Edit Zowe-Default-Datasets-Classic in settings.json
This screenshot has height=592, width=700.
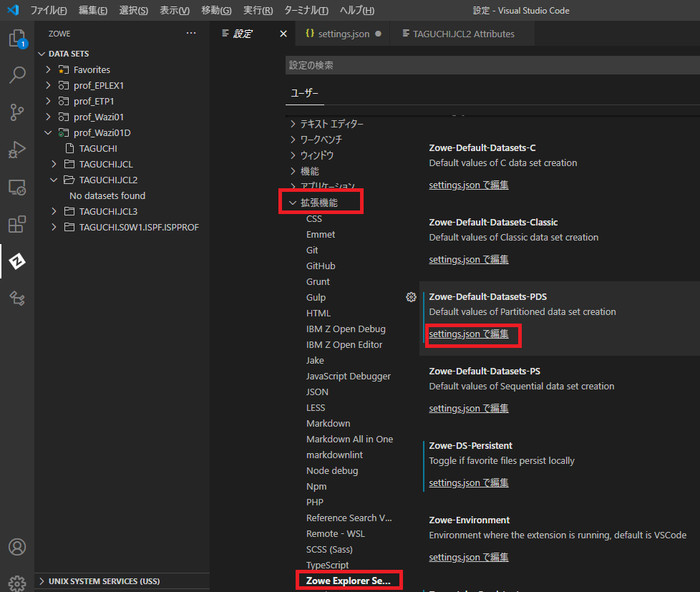coord(469,259)
